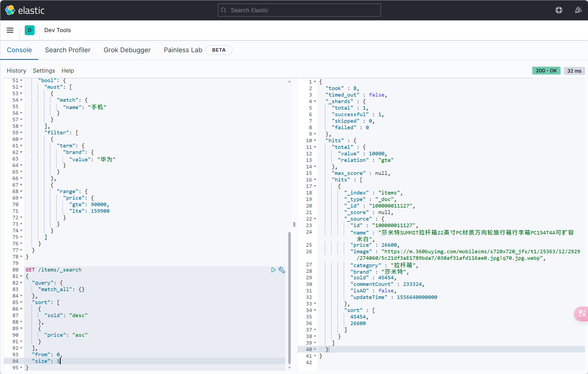Collapse the "_shards" object at response line 4

[x=315, y=101]
